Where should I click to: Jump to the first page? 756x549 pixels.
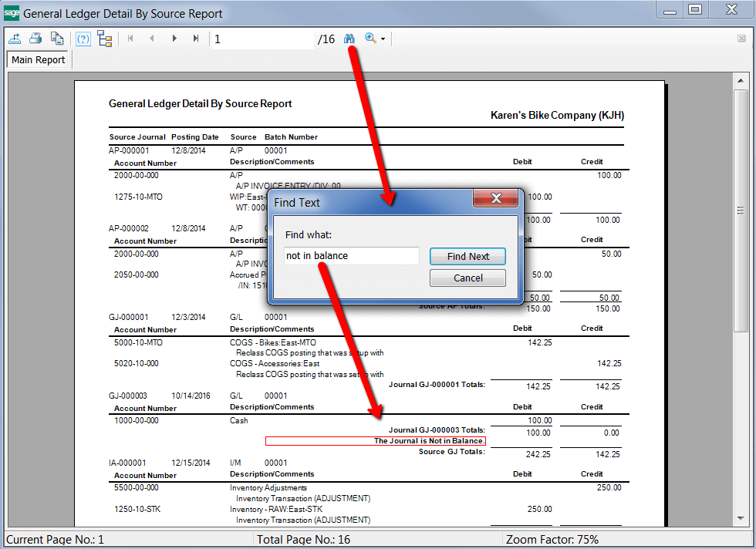click(130, 38)
